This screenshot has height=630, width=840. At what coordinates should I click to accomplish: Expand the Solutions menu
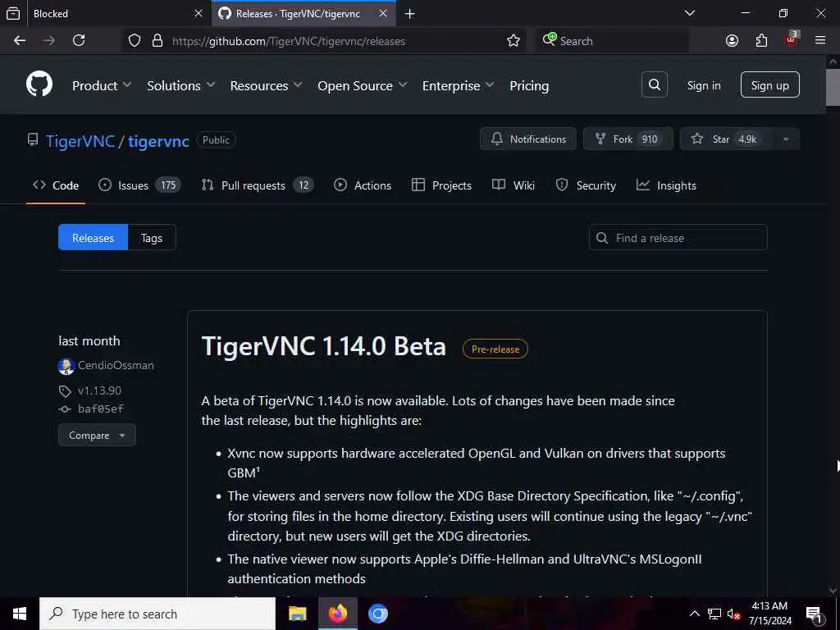click(181, 85)
